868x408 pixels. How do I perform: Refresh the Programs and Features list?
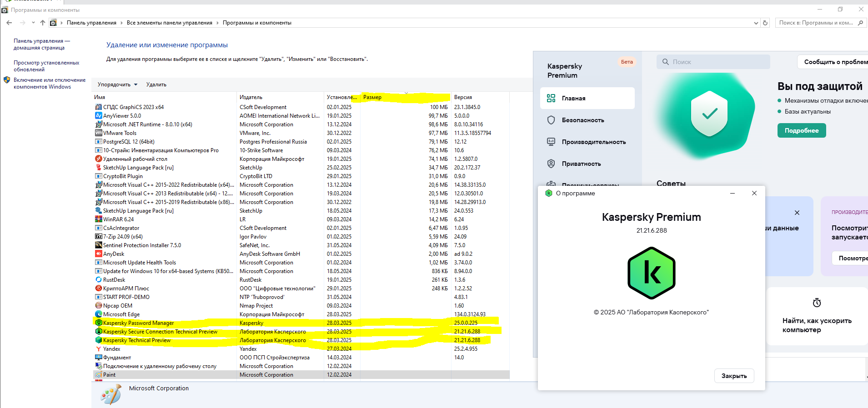click(765, 23)
